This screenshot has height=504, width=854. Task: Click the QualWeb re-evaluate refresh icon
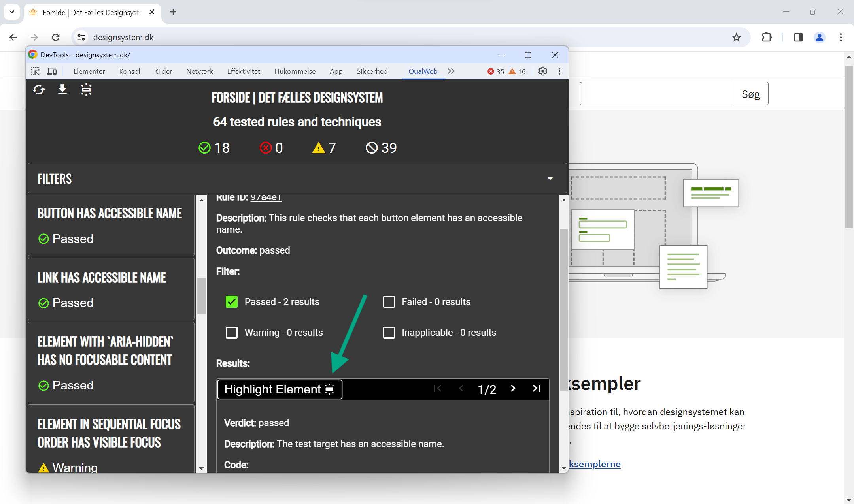click(39, 90)
